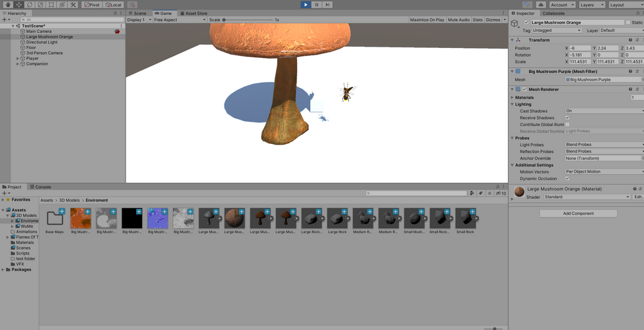Open the Mesh Renderer preset icon
The image size is (644, 330).
click(637, 89)
